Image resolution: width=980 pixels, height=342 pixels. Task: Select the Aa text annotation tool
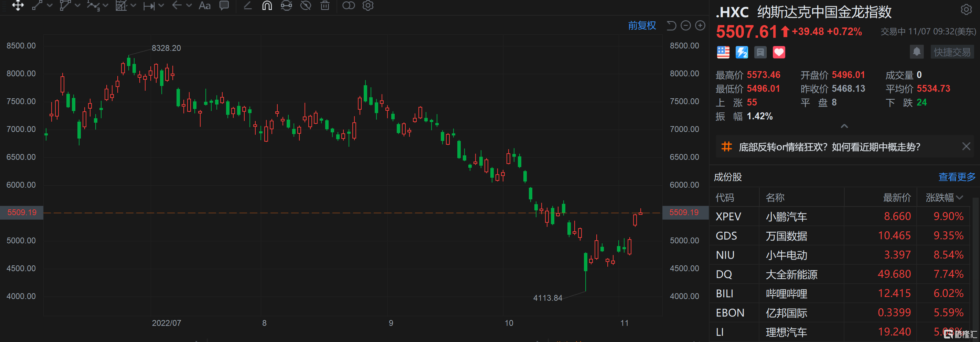(205, 5)
